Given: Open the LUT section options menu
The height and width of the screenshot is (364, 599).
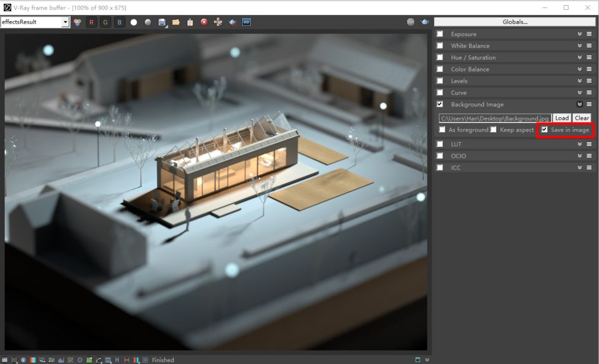Looking at the screenshot, I should pos(589,144).
